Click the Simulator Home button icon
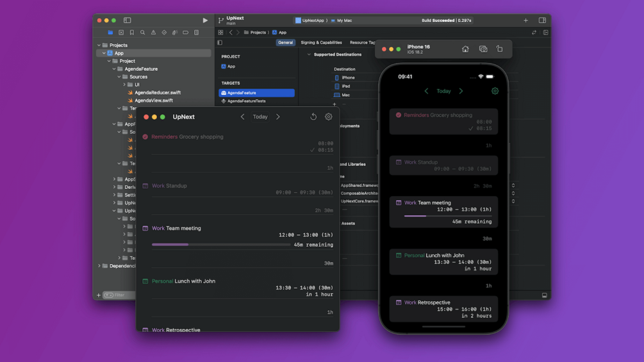 pyautogui.click(x=465, y=49)
